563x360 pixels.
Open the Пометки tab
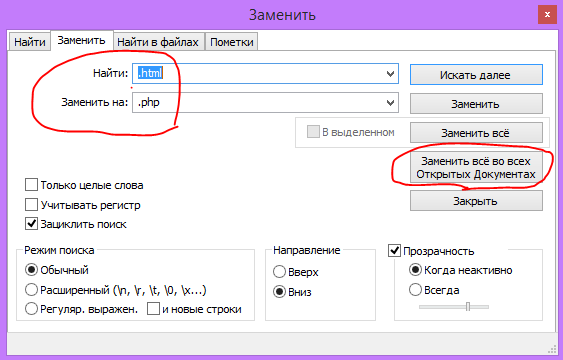pos(232,42)
